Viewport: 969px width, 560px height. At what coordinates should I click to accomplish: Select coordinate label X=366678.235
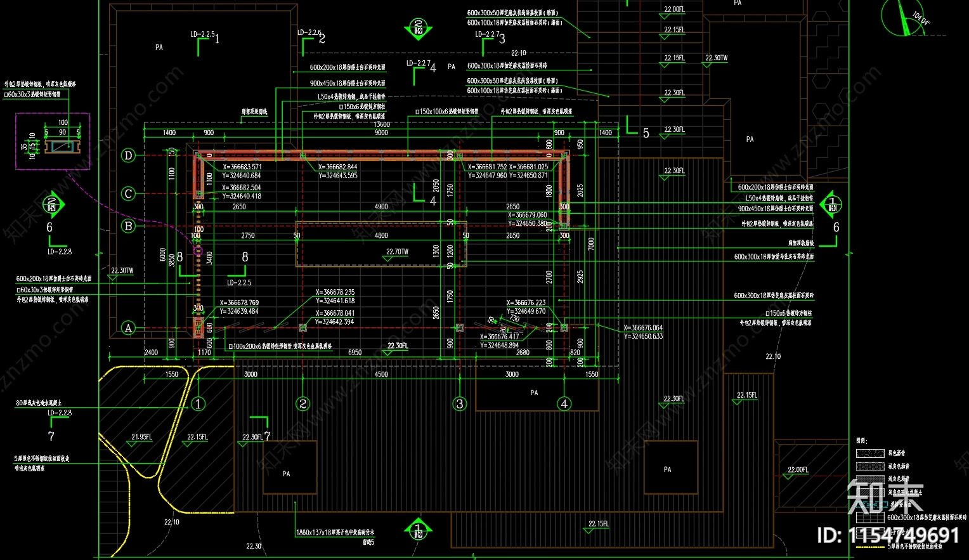point(335,292)
